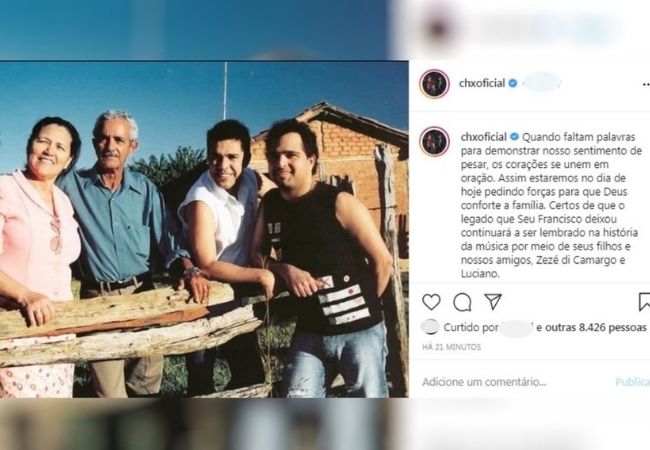Image resolution: width=650 pixels, height=450 pixels.
Task: Save the post with the bookmark icon
Action: [x=644, y=302]
